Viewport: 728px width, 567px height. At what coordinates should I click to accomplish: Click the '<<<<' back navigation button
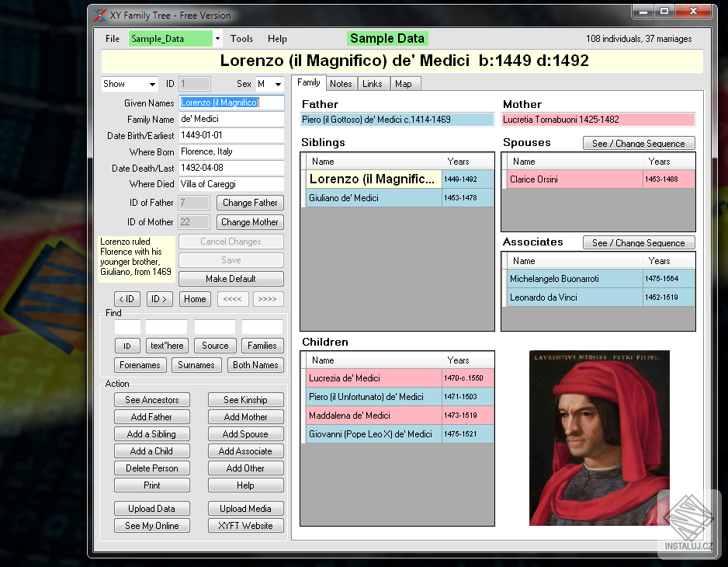232,299
